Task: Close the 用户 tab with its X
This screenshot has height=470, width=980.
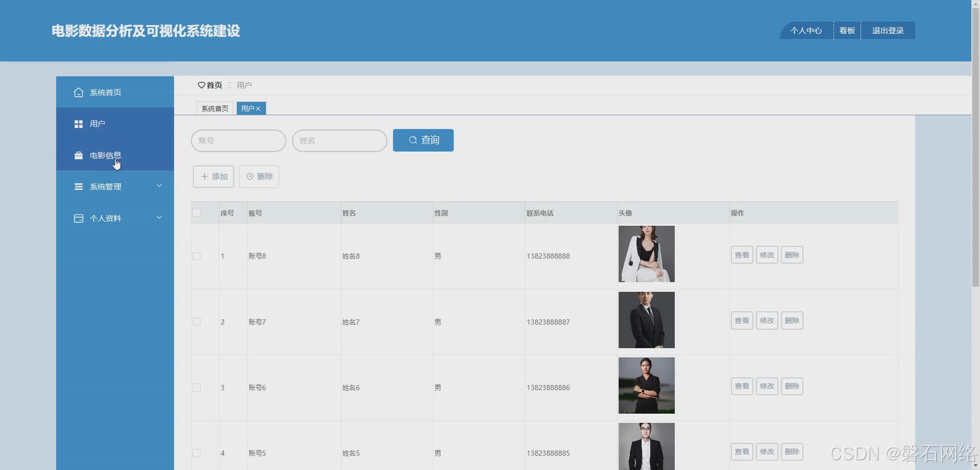Action: pos(258,109)
